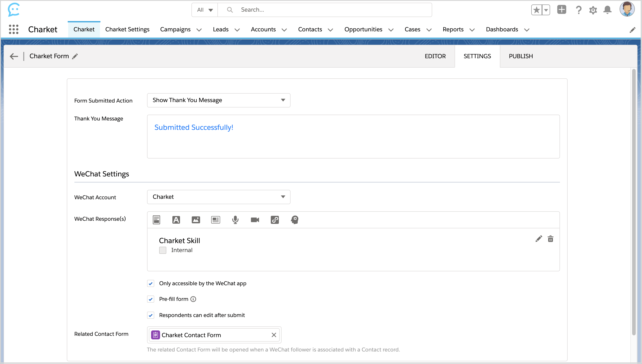642x364 pixels.
Task: Click the edit navigation pencil icon
Action: pos(633,30)
